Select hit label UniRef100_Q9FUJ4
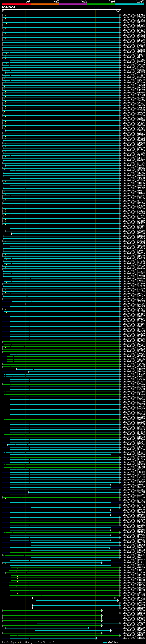Image resolution: width=146 pixels, height=644 pixels. [133, 25]
